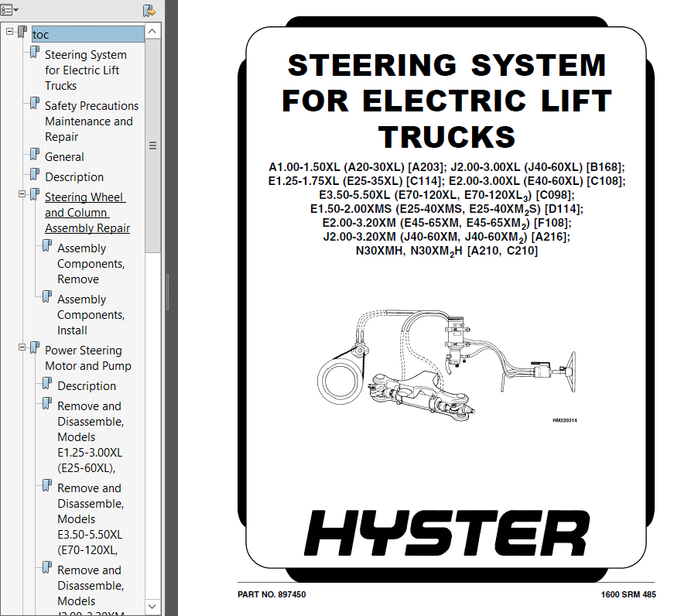Open the bookmarks options menu dropdown
The width and height of the screenshot is (681, 616).
click(x=9, y=9)
